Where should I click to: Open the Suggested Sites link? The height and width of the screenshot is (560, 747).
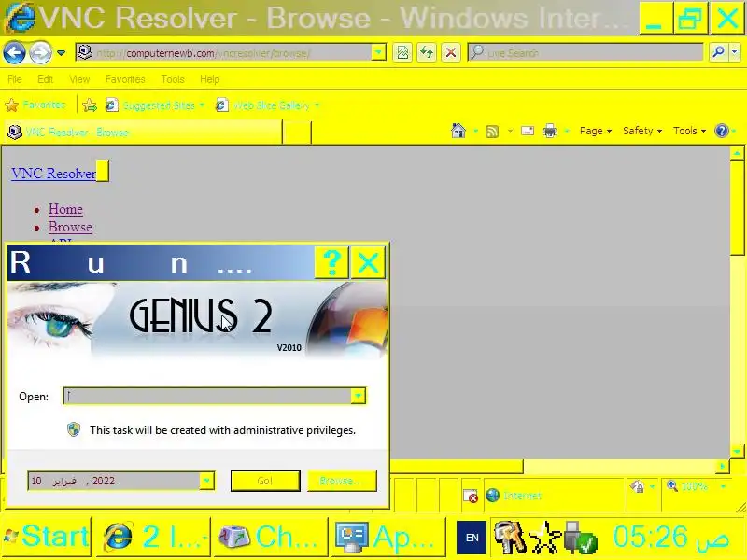click(154, 105)
